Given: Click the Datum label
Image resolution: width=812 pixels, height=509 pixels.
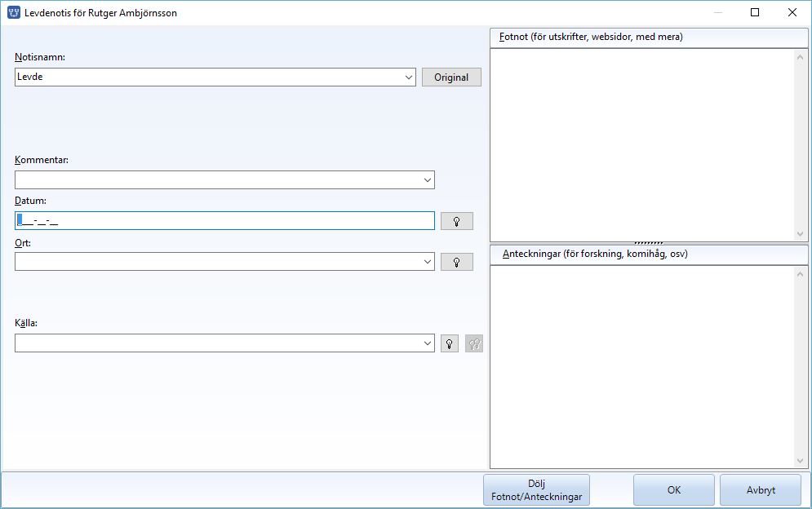Looking at the screenshot, I should coord(30,201).
